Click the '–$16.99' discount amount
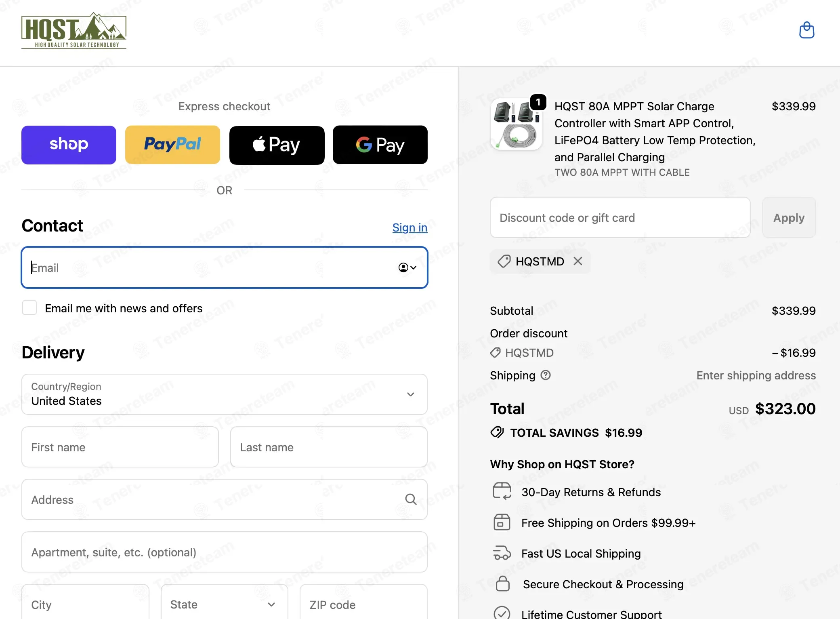840x619 pixels. point(794,353)
